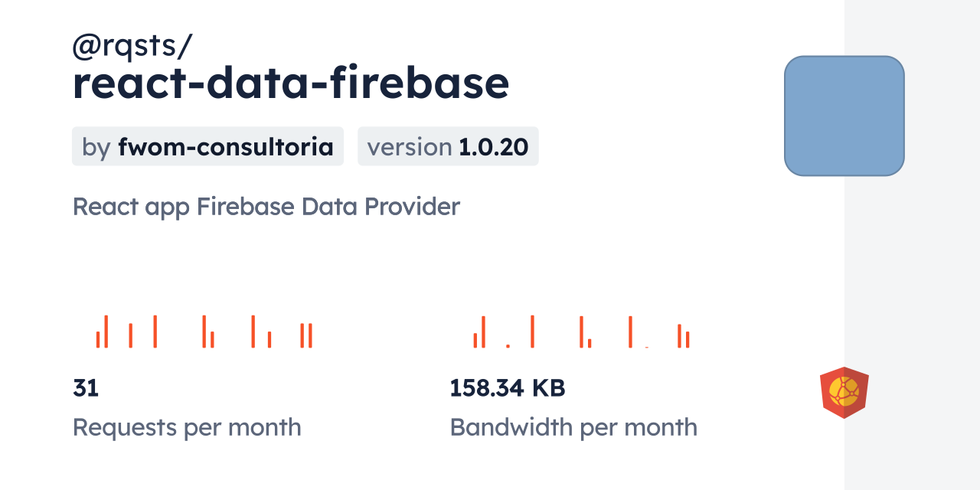Click the tallest middle bar of bandwidth sparkline
980x490 pixels.
tap(532, 332)
